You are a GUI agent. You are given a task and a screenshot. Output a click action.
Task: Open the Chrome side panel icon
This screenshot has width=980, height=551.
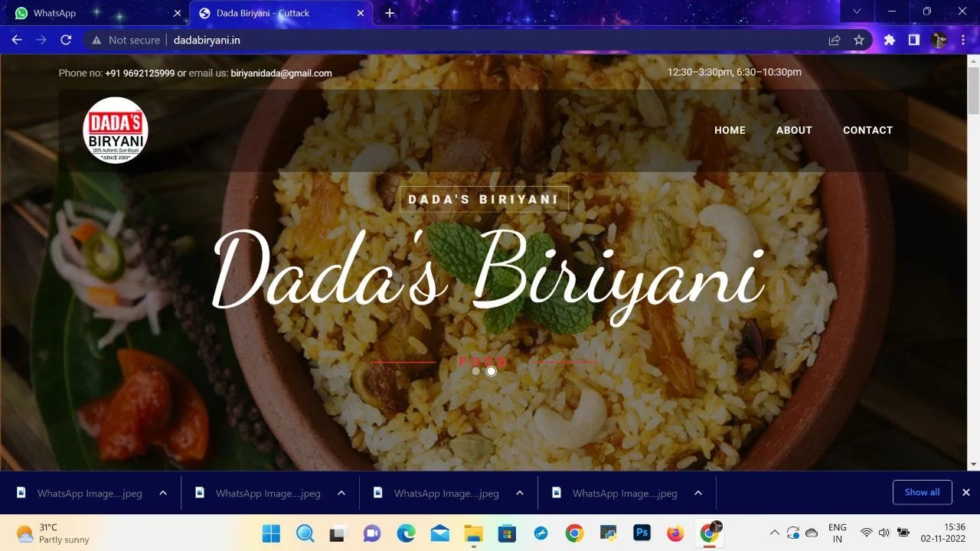(913, 40)
